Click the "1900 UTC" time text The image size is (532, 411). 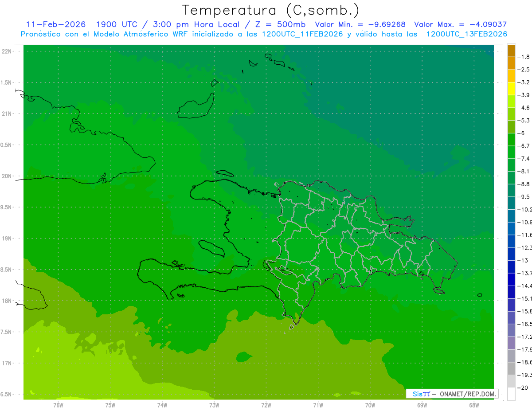(x=117, y=24)
